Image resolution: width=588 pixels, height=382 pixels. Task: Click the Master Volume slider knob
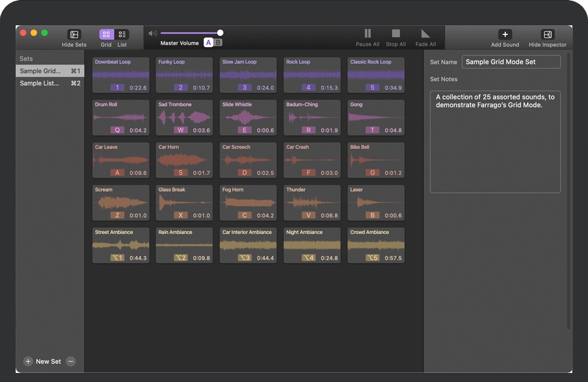220,33
